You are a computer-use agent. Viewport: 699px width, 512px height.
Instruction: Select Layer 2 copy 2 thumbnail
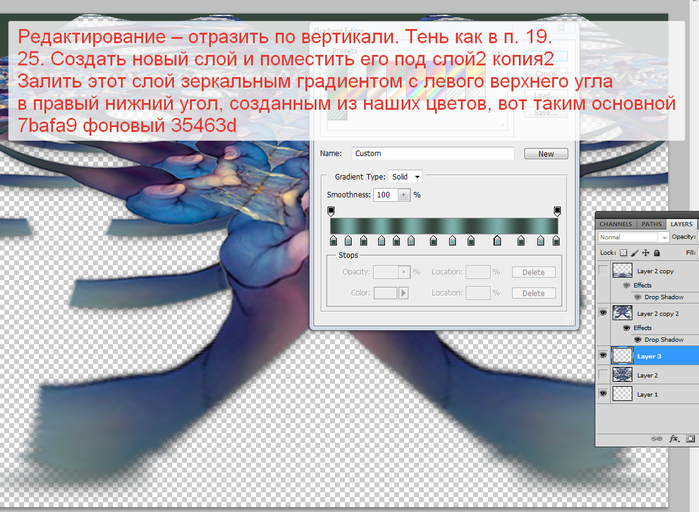(622, 313)
